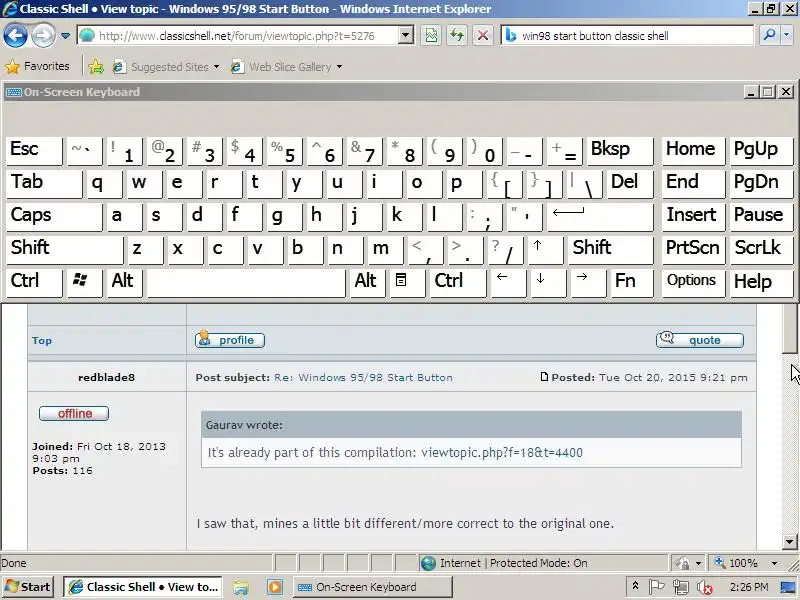The height and width of the screenshot is (600, 800).
Task: Toggle the Fn key
Action: (632, 283)
